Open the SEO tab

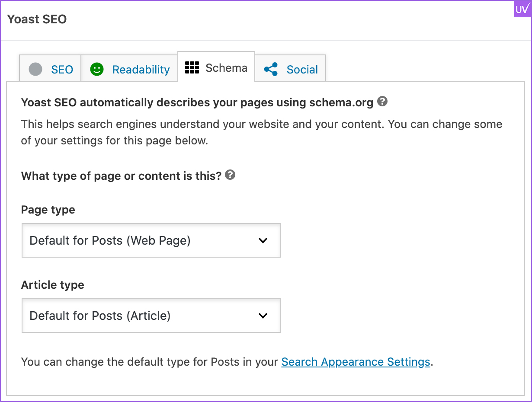[50, 69]
